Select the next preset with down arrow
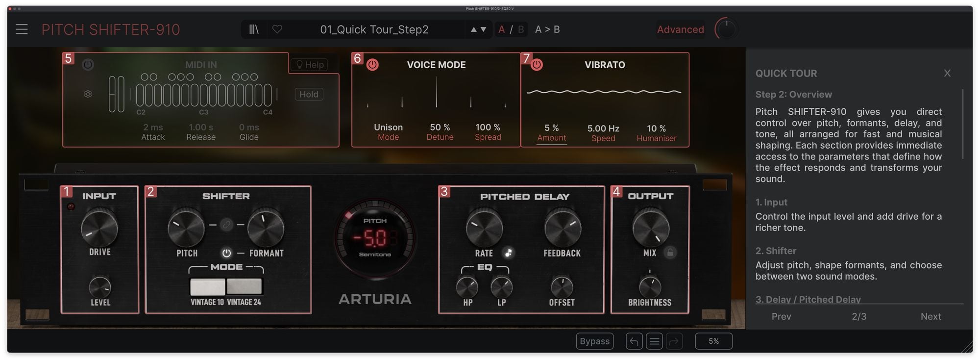The height and width of the screenshot is (361, 980). pos(484,29)
